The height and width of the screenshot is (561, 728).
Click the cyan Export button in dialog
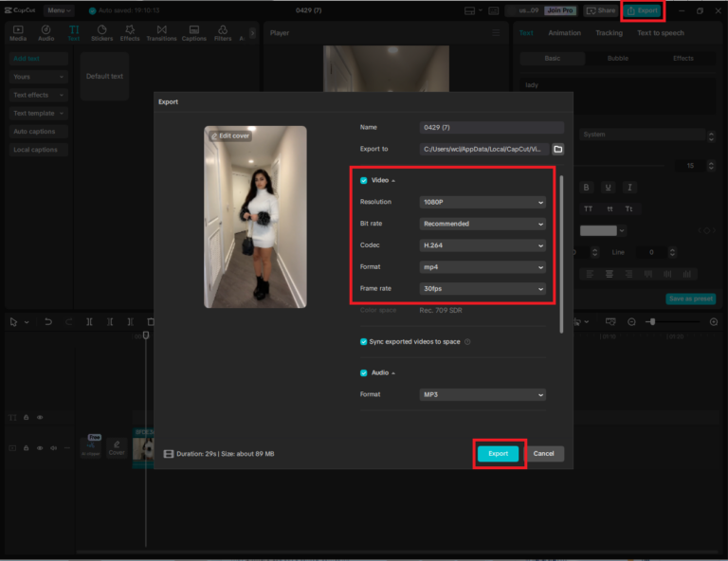pyautogui.click(x=498, y=453)
